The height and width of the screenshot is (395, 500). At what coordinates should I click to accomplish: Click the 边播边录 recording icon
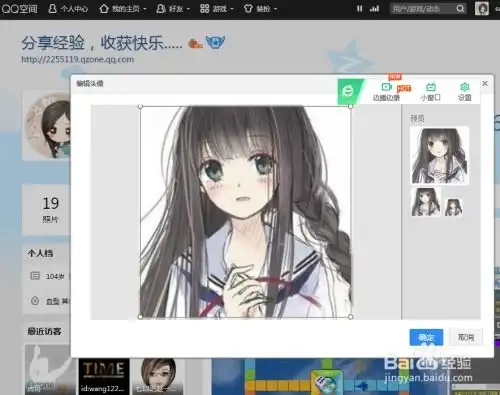[x=387, y=87]
